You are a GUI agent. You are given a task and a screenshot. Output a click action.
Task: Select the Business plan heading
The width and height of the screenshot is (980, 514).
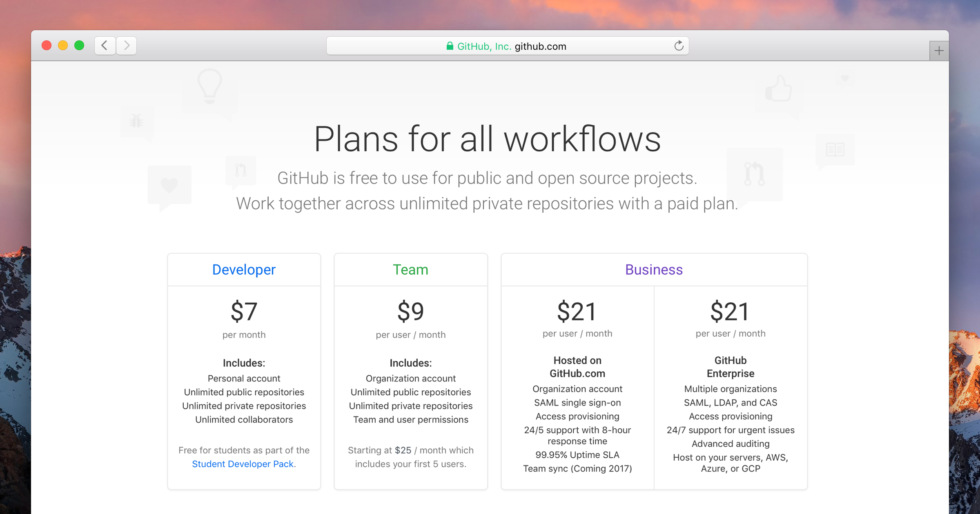[x=653, y=269]
